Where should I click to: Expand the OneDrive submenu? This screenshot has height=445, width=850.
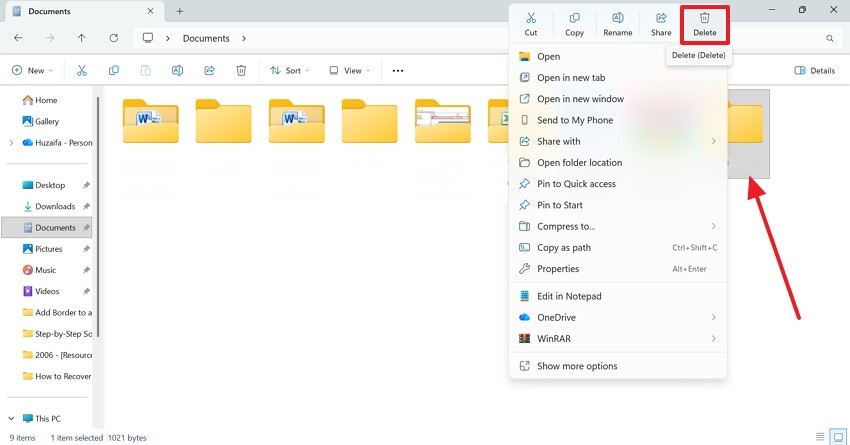[x=713, y=317]
